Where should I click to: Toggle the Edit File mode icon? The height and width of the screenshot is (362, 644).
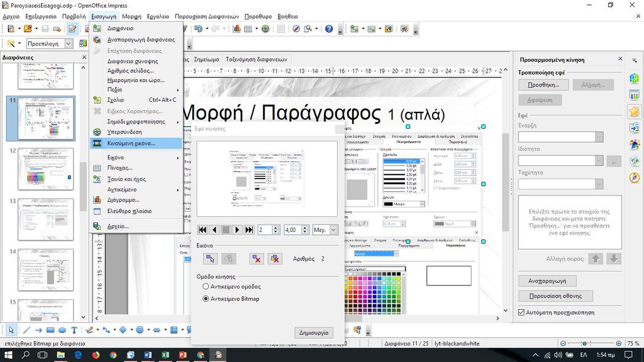[x=72, y=29]
